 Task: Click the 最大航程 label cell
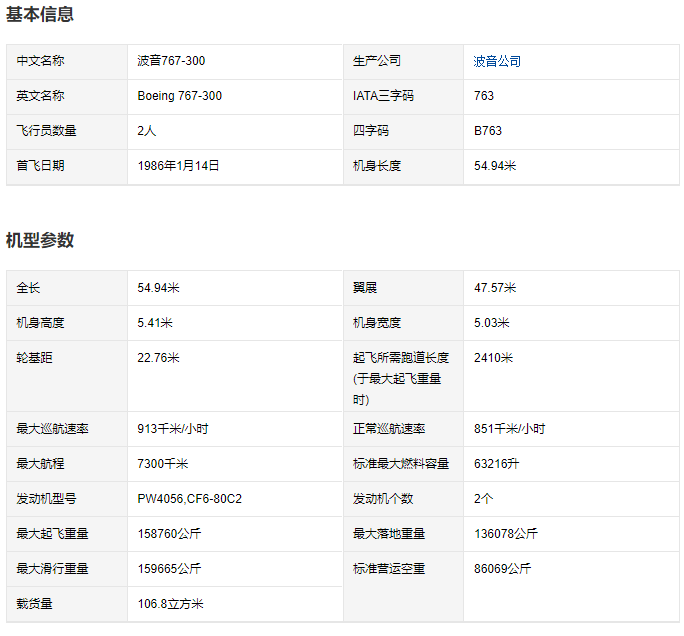point(67,464)
